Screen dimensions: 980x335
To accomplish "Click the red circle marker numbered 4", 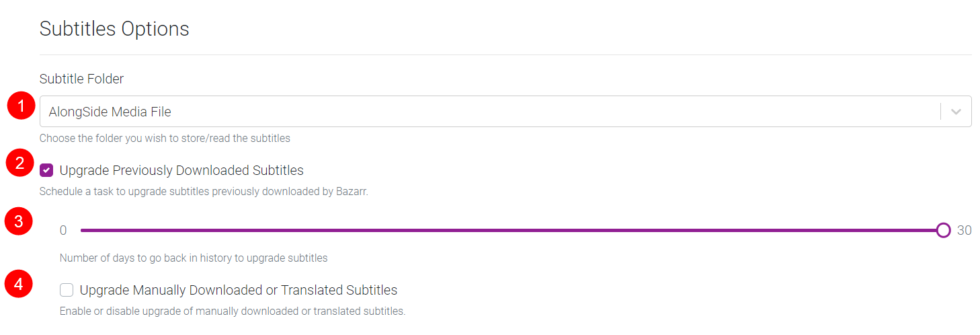I will (19, 284).
